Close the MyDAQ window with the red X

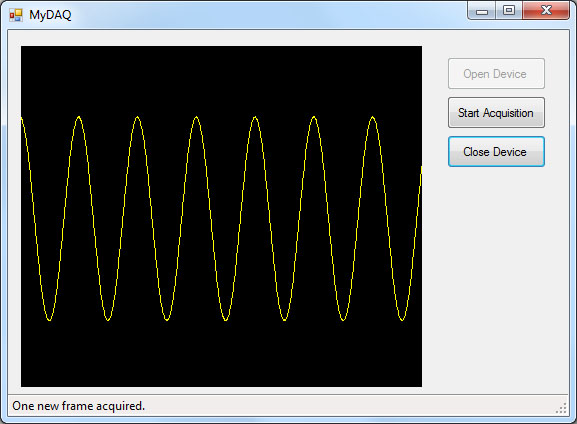tap(546, 10)
